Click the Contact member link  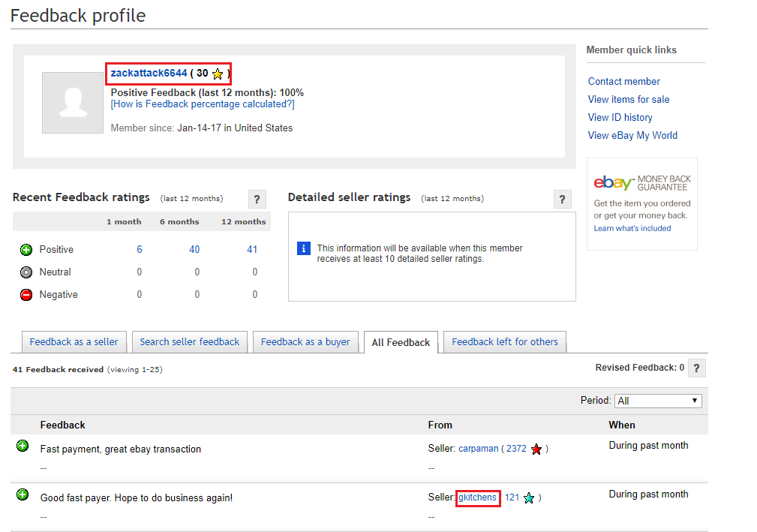point(624,81)
